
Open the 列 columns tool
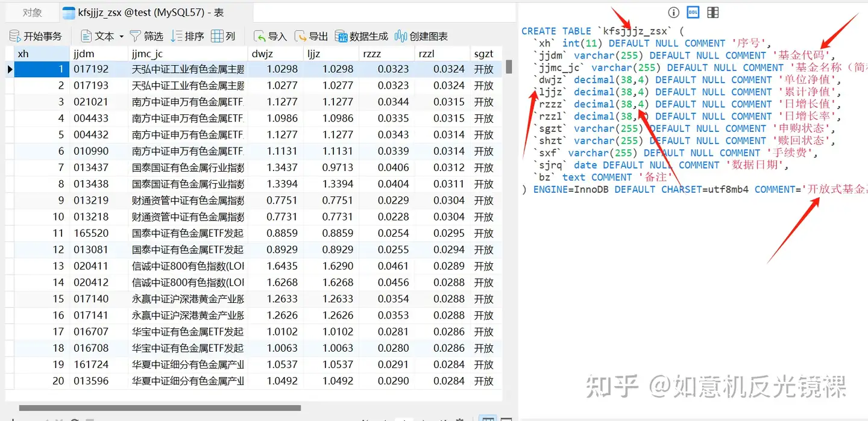point(223,36)
